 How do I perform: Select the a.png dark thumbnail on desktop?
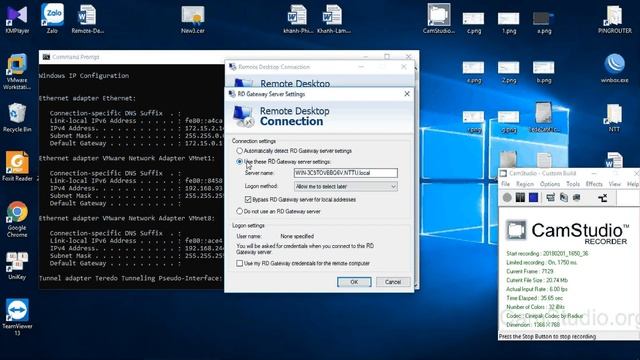click(x=544, y=22)
